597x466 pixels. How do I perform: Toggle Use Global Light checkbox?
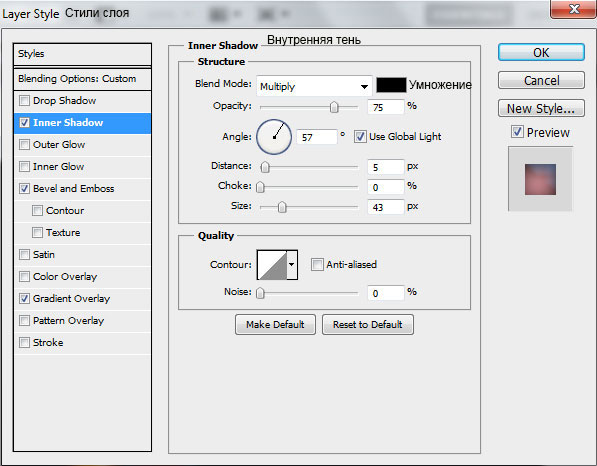[x=360, y=136]
